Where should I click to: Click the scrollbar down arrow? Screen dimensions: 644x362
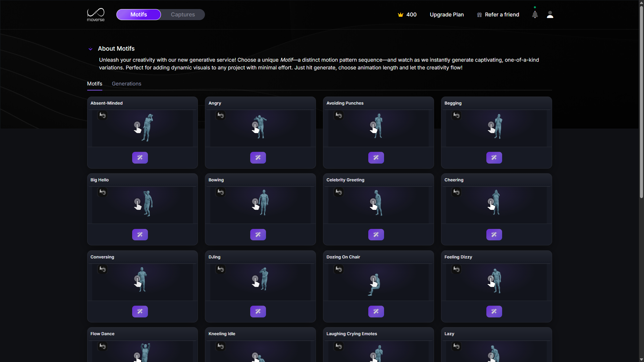pyautogui.click(x=641, y=359)
